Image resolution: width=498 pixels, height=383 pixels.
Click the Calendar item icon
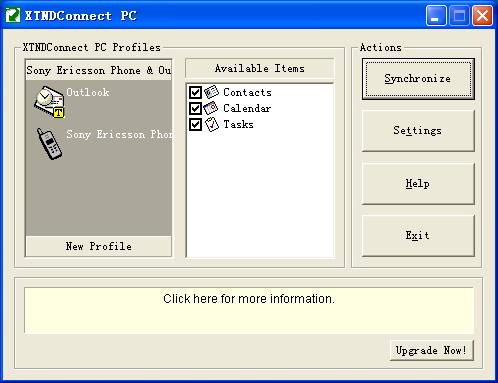click(211, 108)
